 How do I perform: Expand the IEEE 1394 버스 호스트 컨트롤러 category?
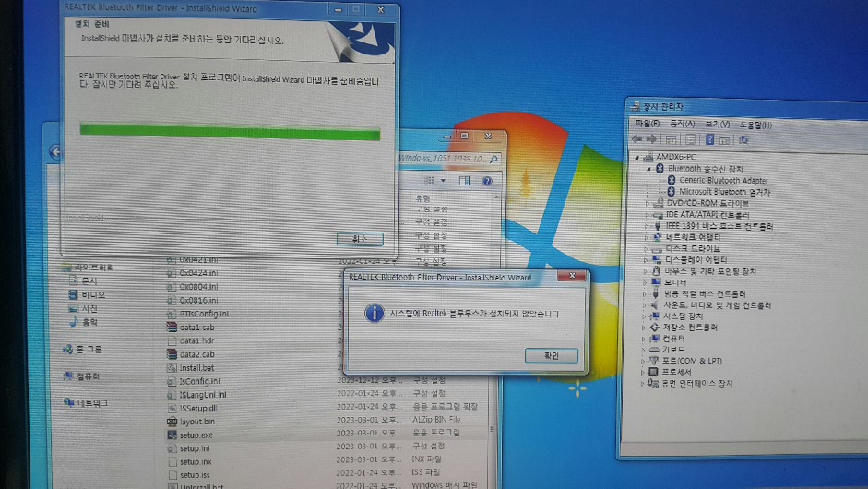tap(647, 226)
